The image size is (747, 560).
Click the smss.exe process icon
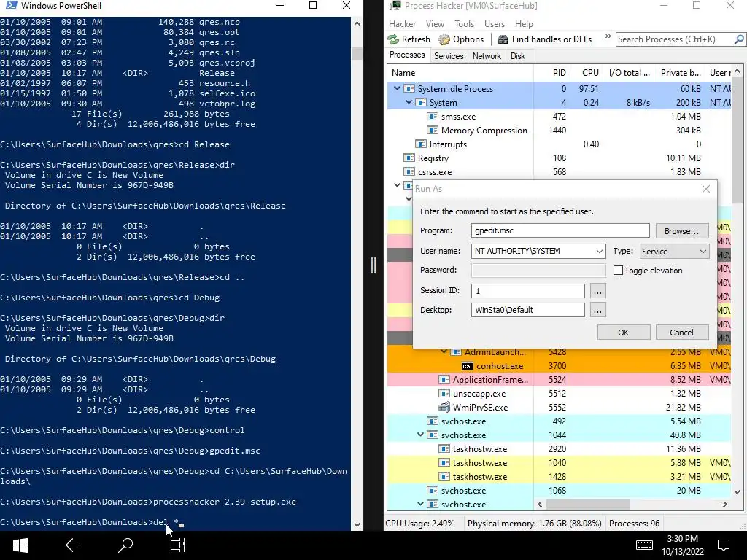[432, 117]
